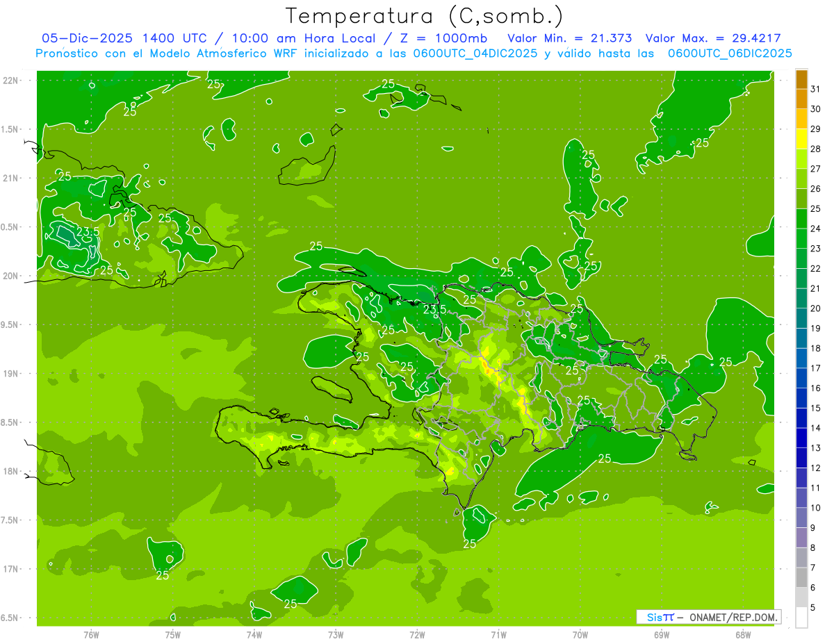Click the "0600UTC_06DIC2025" valid-until time

point(730,53)
